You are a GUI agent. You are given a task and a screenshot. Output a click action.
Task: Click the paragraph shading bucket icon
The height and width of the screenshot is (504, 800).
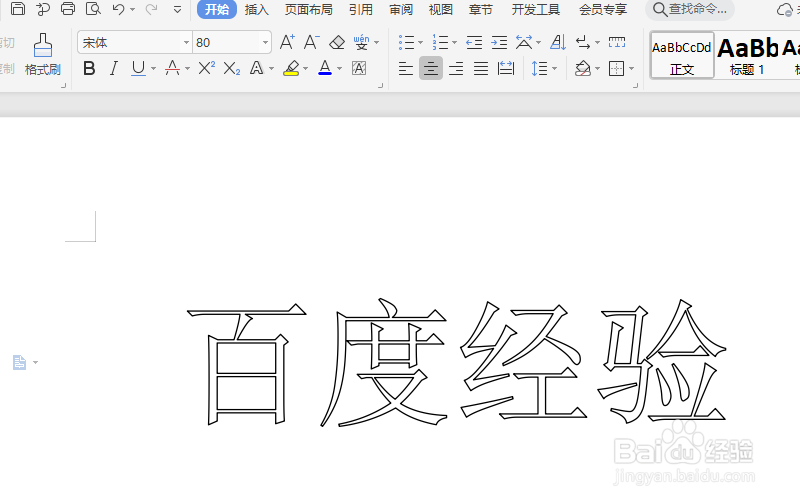click(x=583, y=68)
